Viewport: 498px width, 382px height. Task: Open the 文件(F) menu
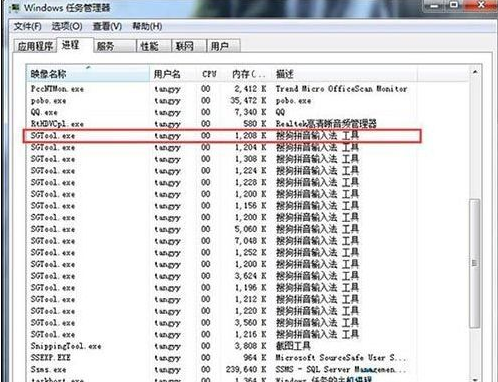[27, 26]
